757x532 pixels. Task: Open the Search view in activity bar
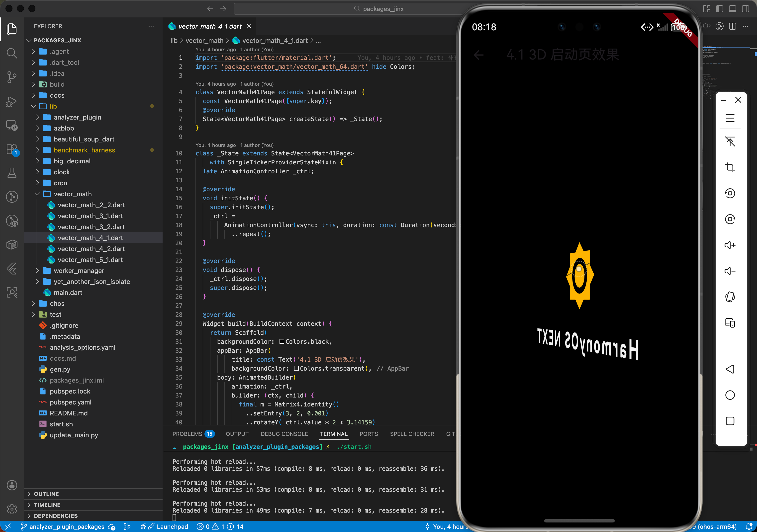tap(12, 53)
